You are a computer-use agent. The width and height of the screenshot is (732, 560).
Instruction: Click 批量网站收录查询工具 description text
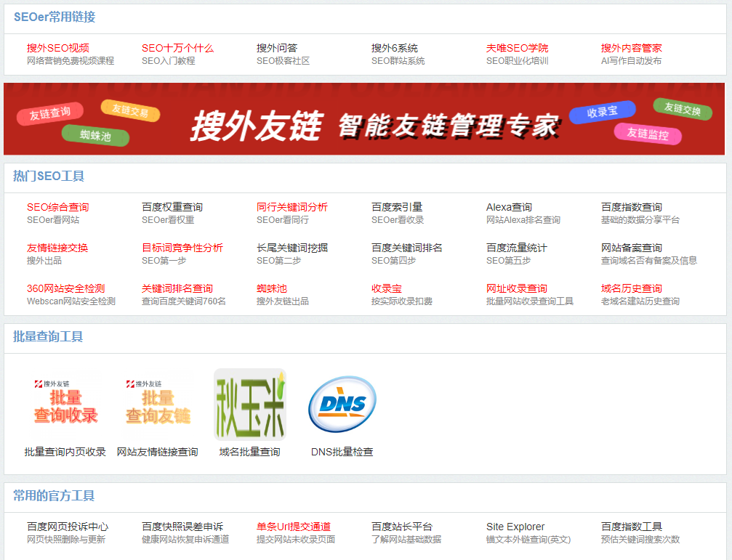click(x=530, y=301)
